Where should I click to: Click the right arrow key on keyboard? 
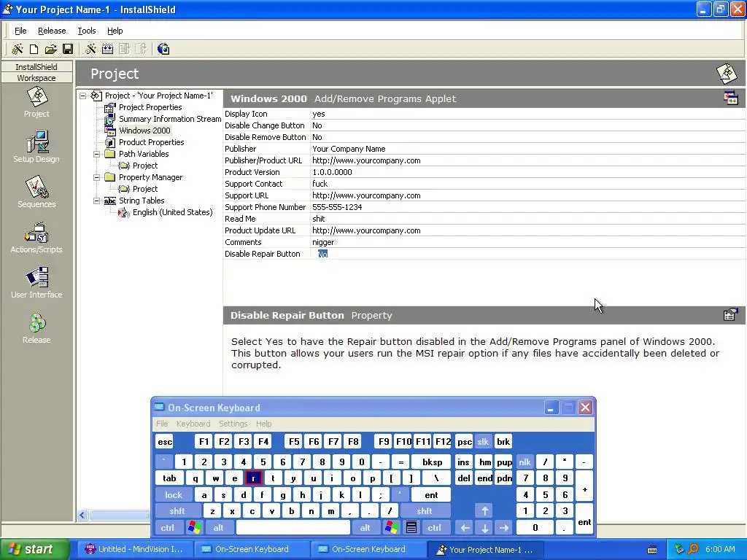point(503,528)
